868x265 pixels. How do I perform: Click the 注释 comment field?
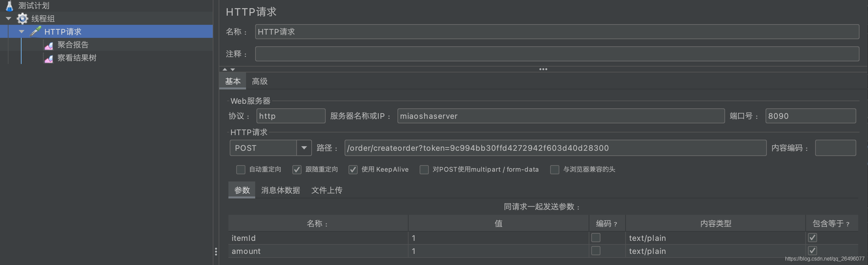pos(557,54)
